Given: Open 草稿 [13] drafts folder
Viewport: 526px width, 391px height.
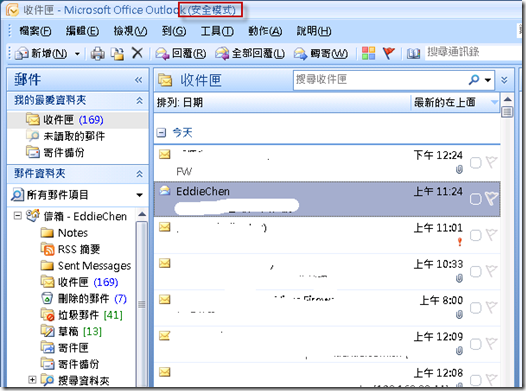Looking at the screenshot, I should click(71, 331).
